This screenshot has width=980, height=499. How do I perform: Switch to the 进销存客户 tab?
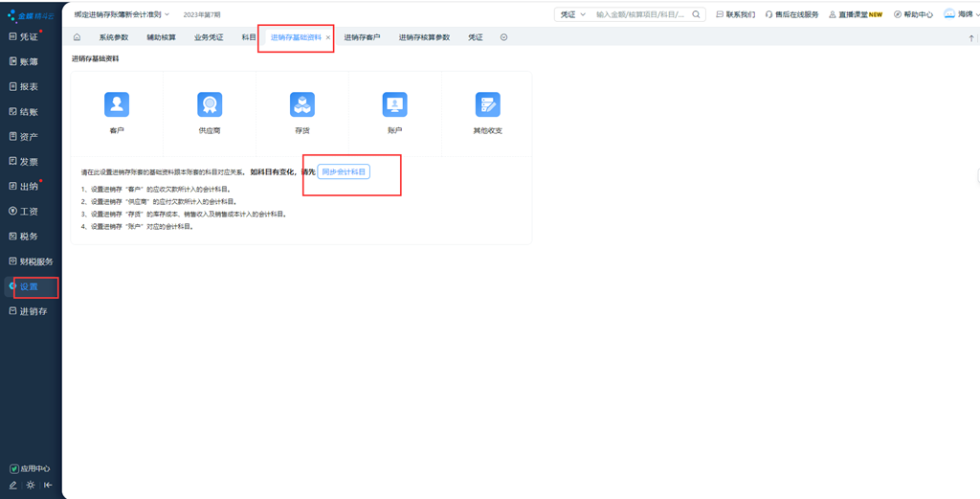click(362, 37)
